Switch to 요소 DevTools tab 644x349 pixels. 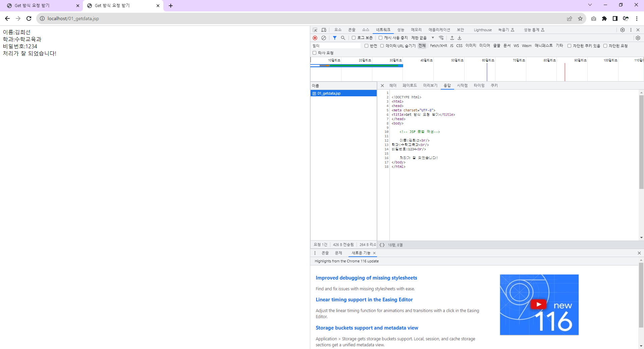click(x=338, y=30)
